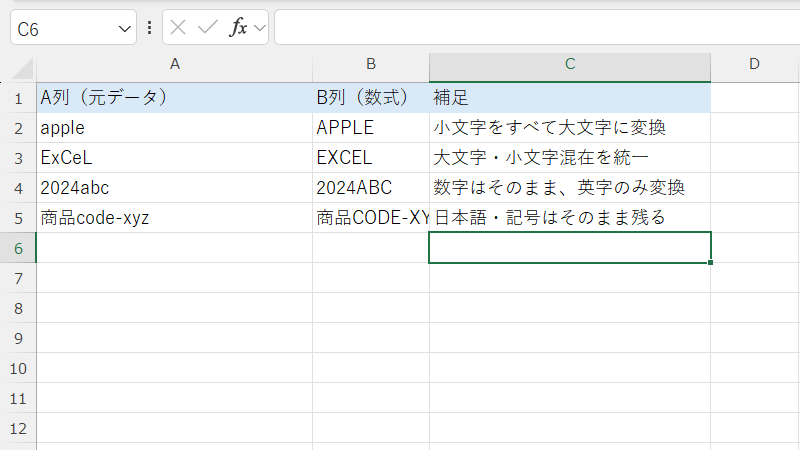Select cell containing '2024abc'

click(174, 188)
